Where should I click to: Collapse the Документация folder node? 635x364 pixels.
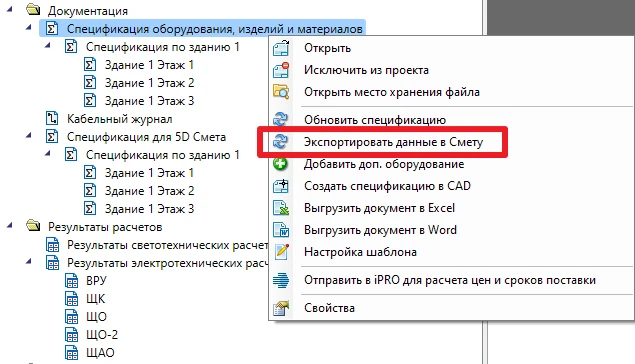pos(10,9)
